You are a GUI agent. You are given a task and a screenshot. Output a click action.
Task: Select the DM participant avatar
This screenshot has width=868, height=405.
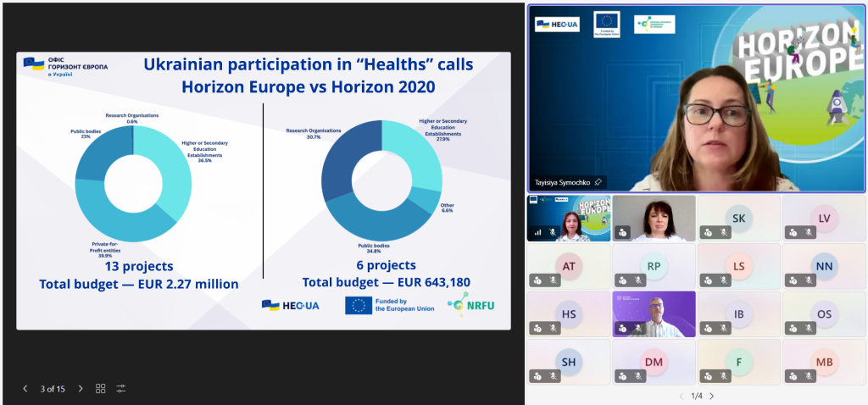point(654,362)
